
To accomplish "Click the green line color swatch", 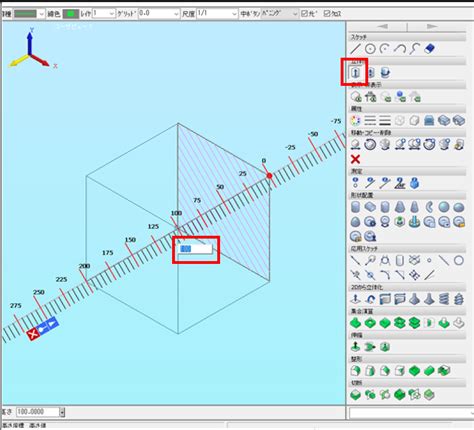I will [71, 14].
